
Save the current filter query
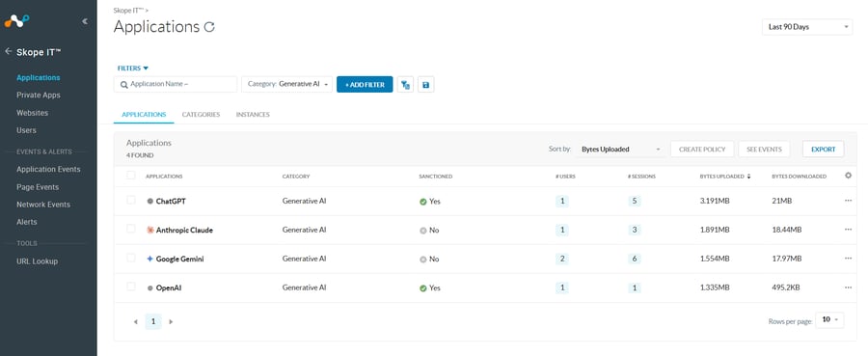(x=425, y=85)
